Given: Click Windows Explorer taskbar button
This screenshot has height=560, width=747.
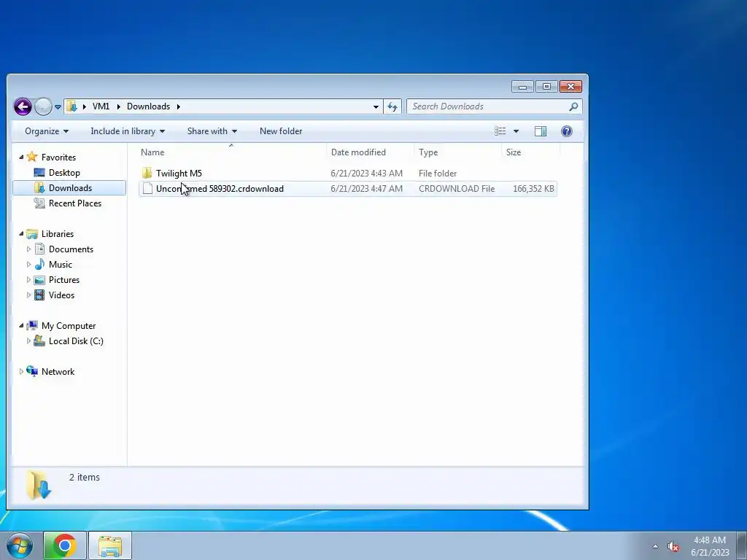Looking at the screenshot, I should coord(110,545).
